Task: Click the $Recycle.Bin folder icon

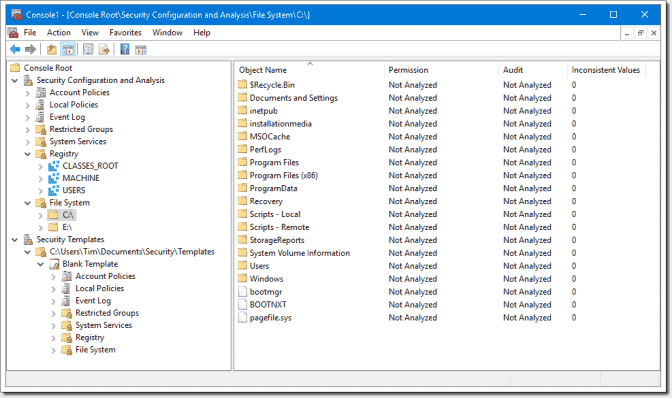Action: click(x=243, y=84)
